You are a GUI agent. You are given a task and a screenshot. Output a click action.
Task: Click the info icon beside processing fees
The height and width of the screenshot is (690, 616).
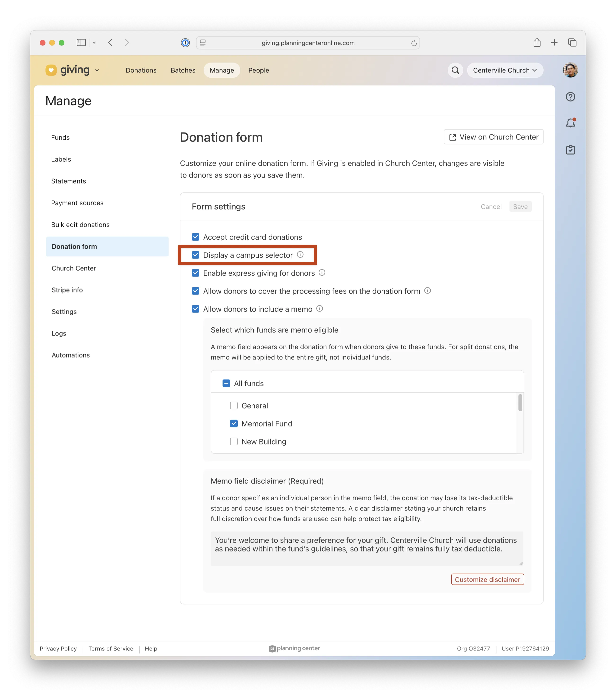[x=428, y=291]
